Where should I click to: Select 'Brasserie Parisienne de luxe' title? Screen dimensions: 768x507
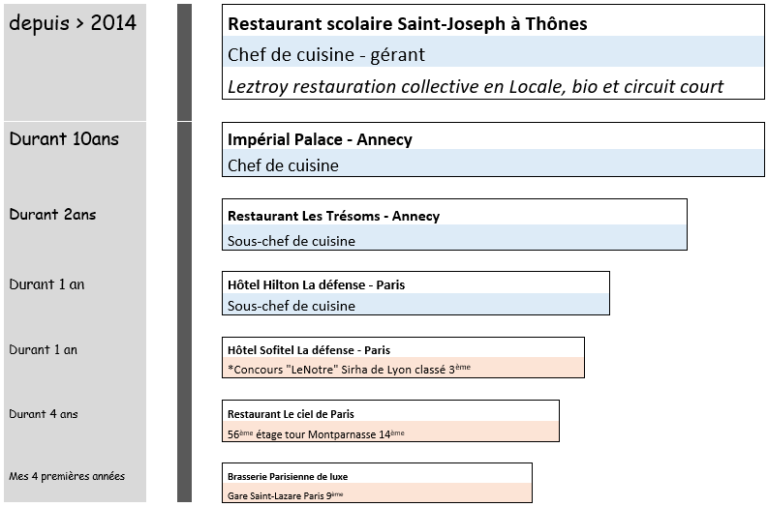click(x=288, y=477)
